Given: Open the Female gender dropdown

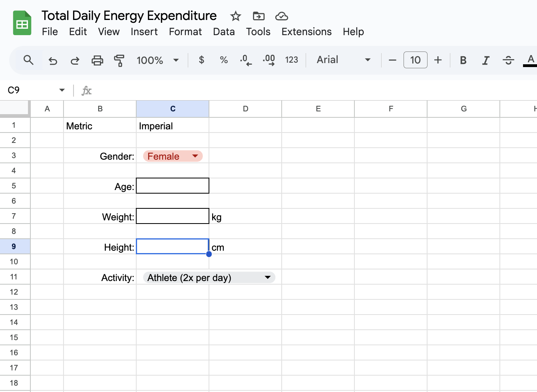Looking at the screenshot, I should pyautogui.click(x=173, y=156).
